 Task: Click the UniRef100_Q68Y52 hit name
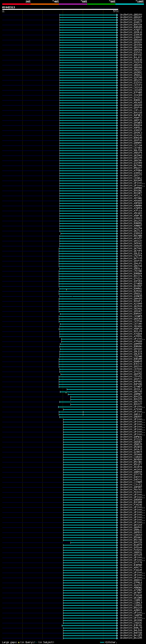click(x=131, y=374)
